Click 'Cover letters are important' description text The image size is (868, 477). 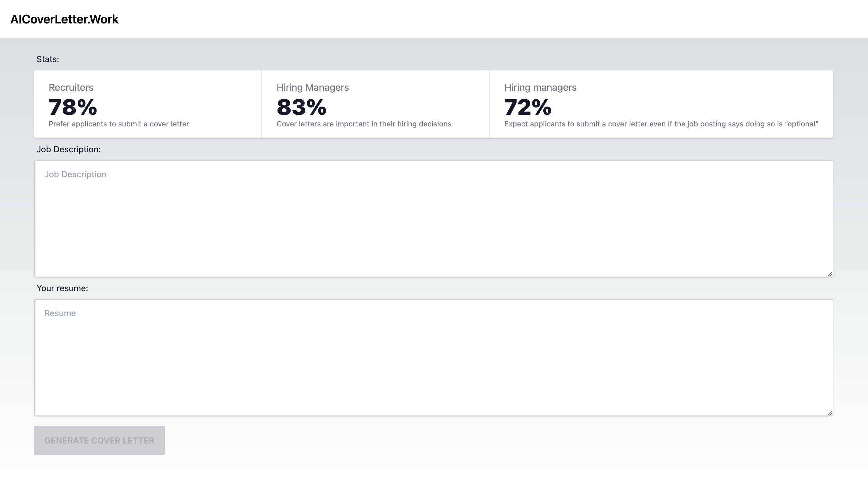(364, 124)
